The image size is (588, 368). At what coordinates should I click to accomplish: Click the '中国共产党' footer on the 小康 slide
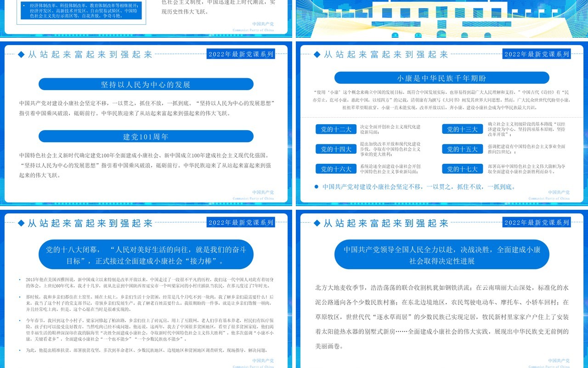click(559, 192)
